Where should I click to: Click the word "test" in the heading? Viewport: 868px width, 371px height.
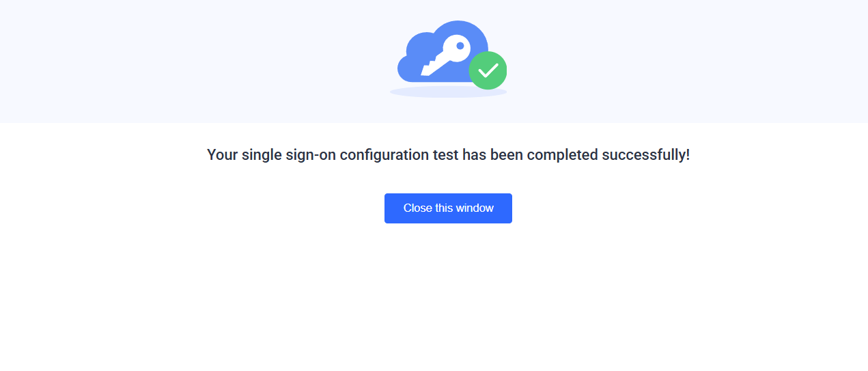coord(445,155)
